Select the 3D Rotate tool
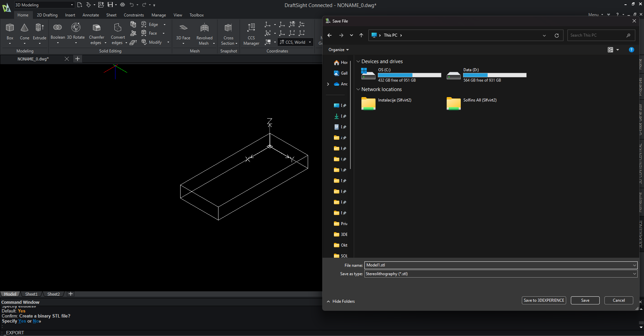This screenshot has width=644, height=336. pos(76,32)
